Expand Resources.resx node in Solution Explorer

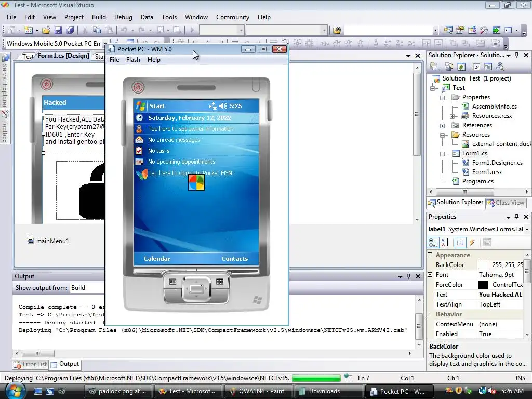point(452,116)
